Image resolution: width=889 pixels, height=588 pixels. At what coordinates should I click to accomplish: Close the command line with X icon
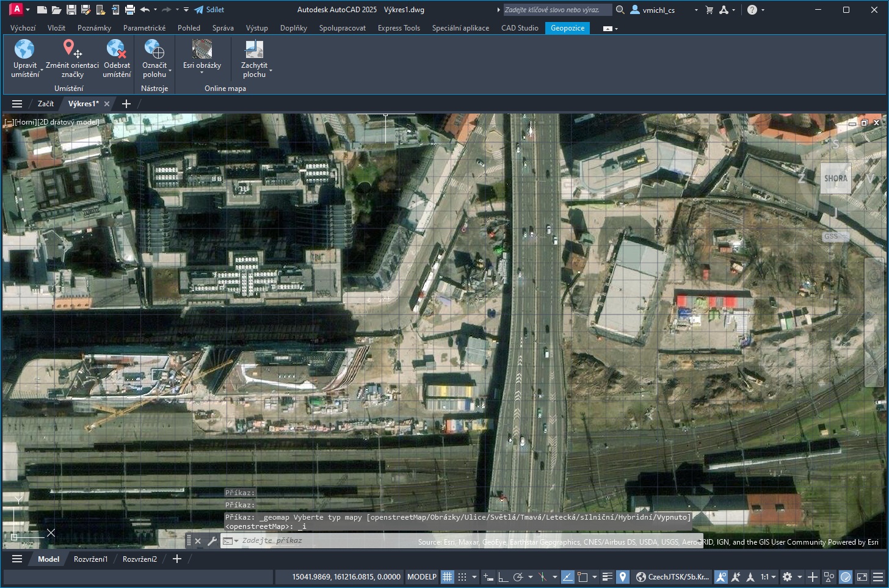[198, 541]
